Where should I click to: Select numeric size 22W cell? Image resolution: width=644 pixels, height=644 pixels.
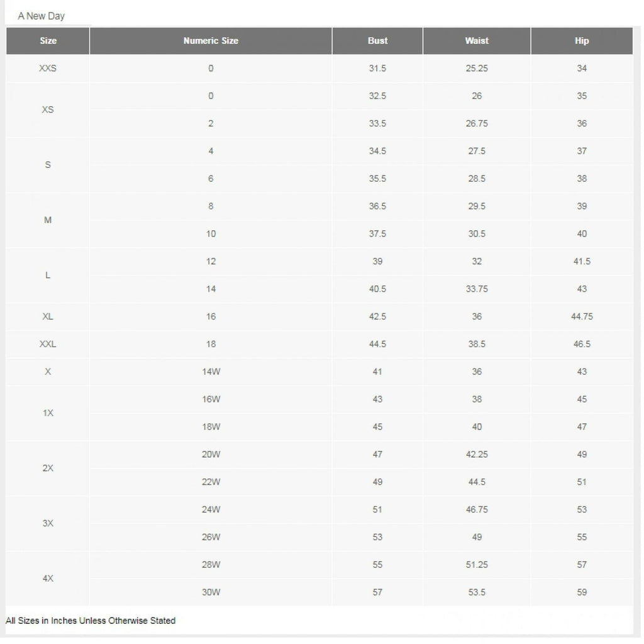(211, 482)
